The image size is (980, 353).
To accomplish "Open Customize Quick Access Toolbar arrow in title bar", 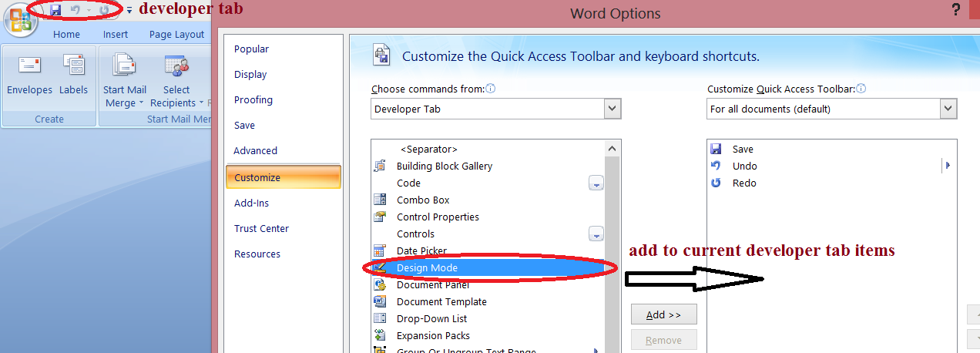I will (x=129, y=11).
